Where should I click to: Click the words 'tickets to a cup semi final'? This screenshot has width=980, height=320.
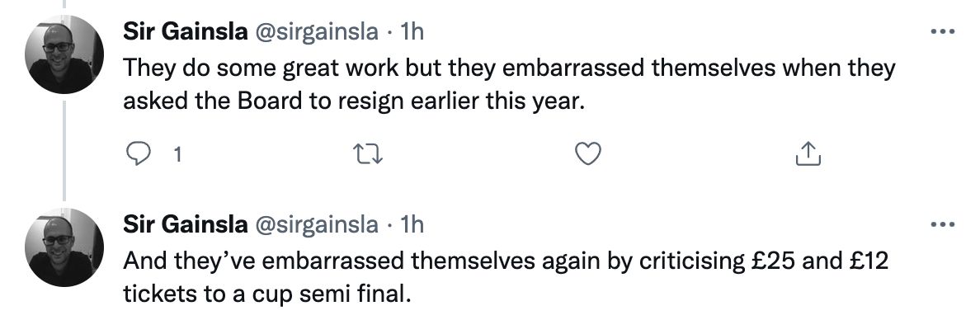click(x=267, y=294)
